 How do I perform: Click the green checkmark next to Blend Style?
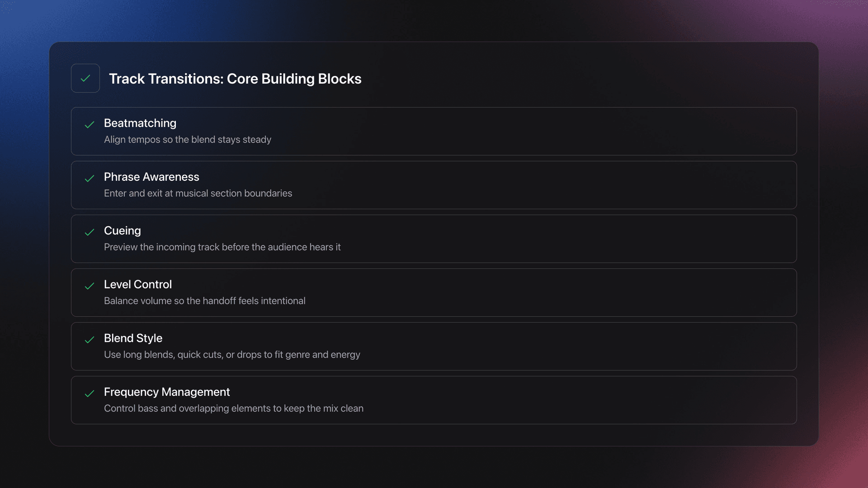click(x=90, y=340)
